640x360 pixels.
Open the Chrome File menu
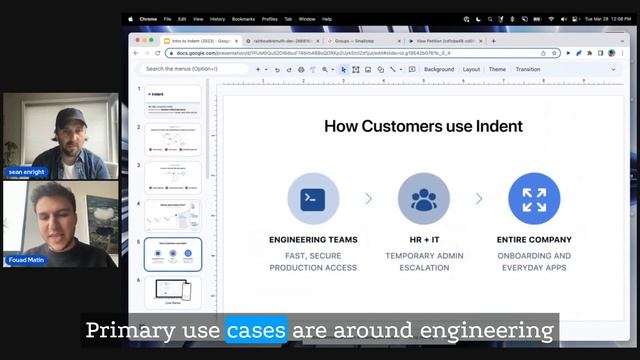coord(167,19)
